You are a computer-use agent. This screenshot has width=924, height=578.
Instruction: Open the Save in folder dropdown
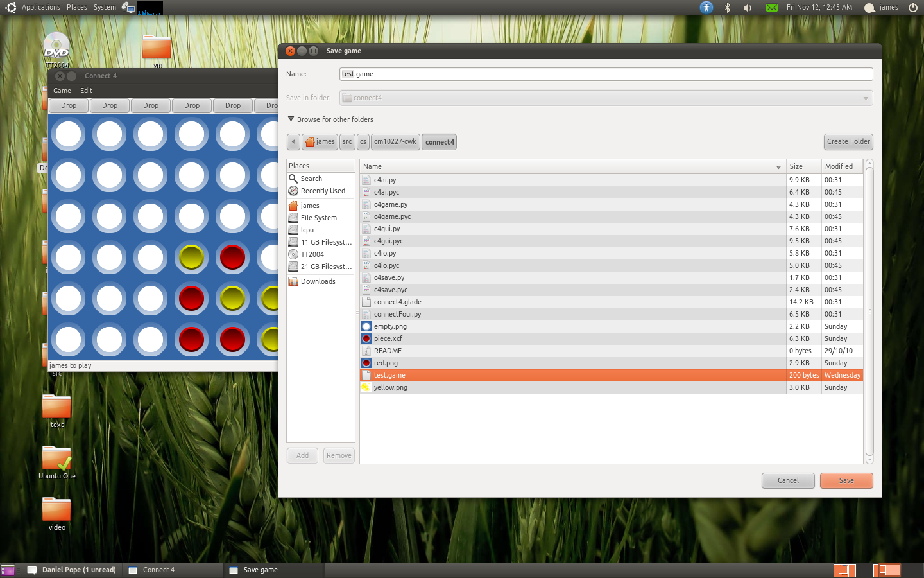[606, 98]
